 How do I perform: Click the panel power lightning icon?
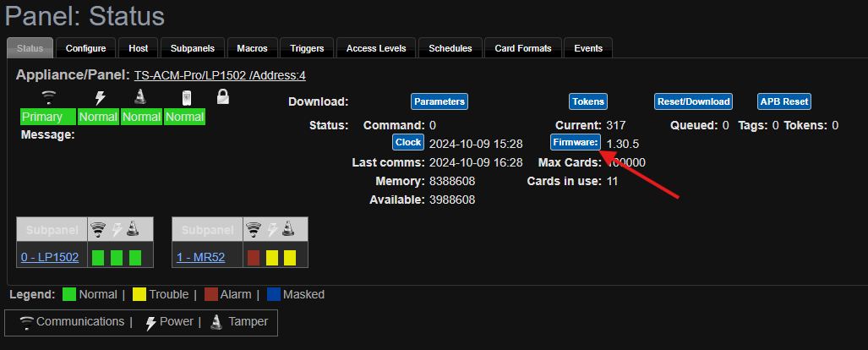click(101, 98)
